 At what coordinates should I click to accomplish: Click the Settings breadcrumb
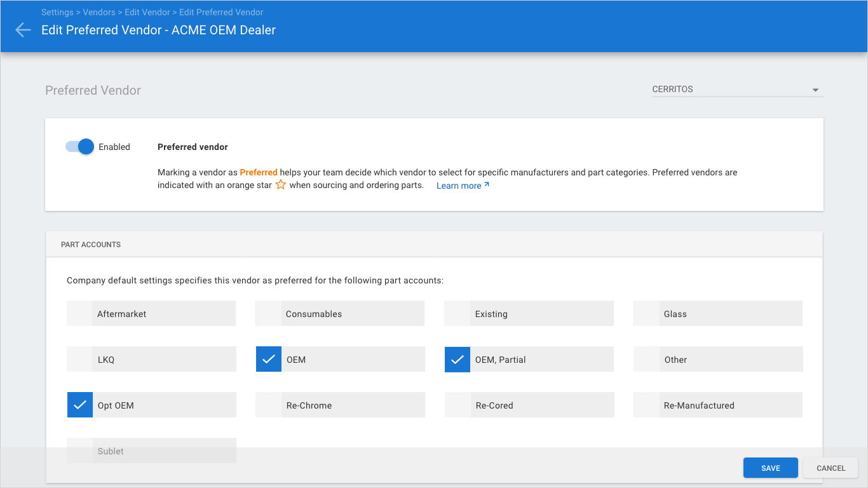pos(57,12)
